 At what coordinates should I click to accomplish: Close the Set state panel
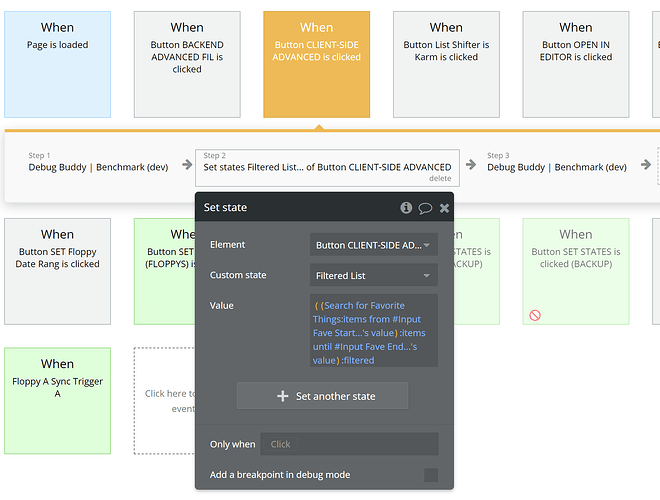tap(444, 208)
